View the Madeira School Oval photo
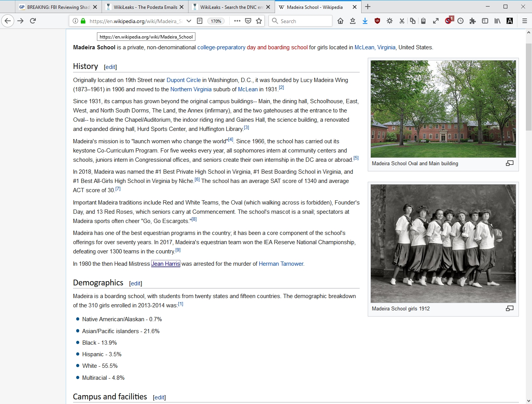Screen dimensions: 532x404 [443, 109]
